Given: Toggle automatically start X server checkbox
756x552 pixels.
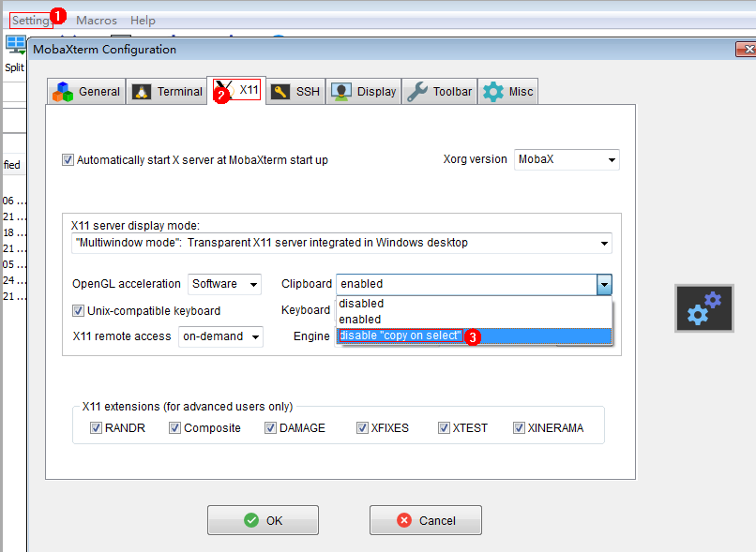Looking at the screenshot, I should coord(68,160).
